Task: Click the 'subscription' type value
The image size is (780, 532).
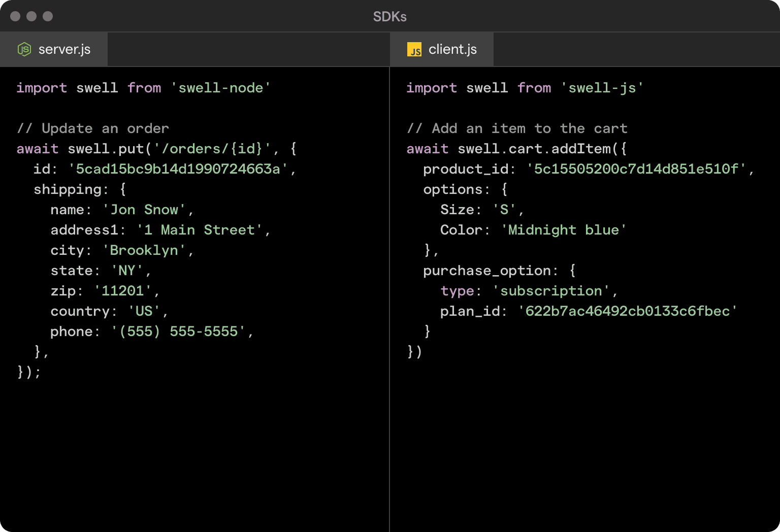Action: (x=551, y=291)
